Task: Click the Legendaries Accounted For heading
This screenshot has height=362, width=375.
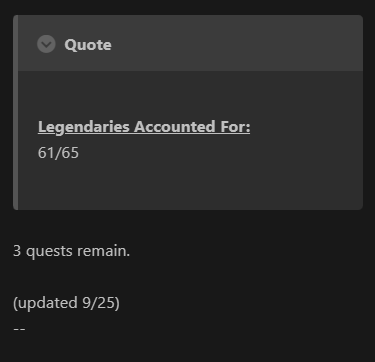Action: coord(144,127)
